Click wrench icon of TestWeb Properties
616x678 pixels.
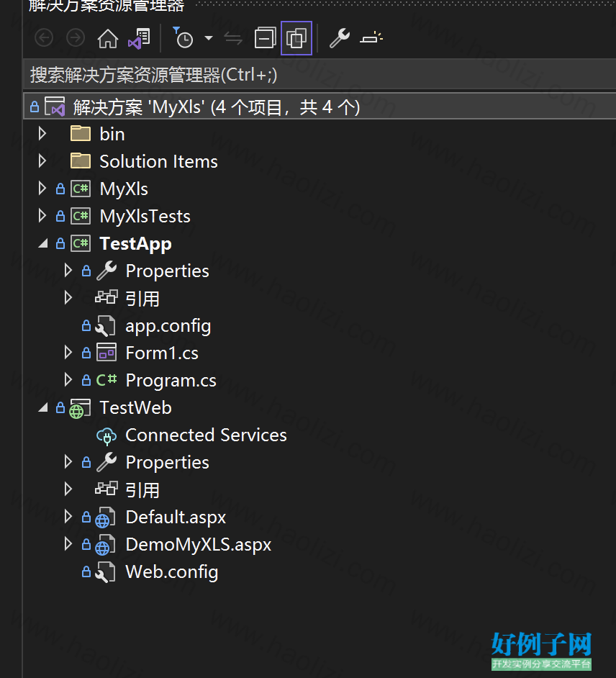pyautogui.click(x=107, y=462)
